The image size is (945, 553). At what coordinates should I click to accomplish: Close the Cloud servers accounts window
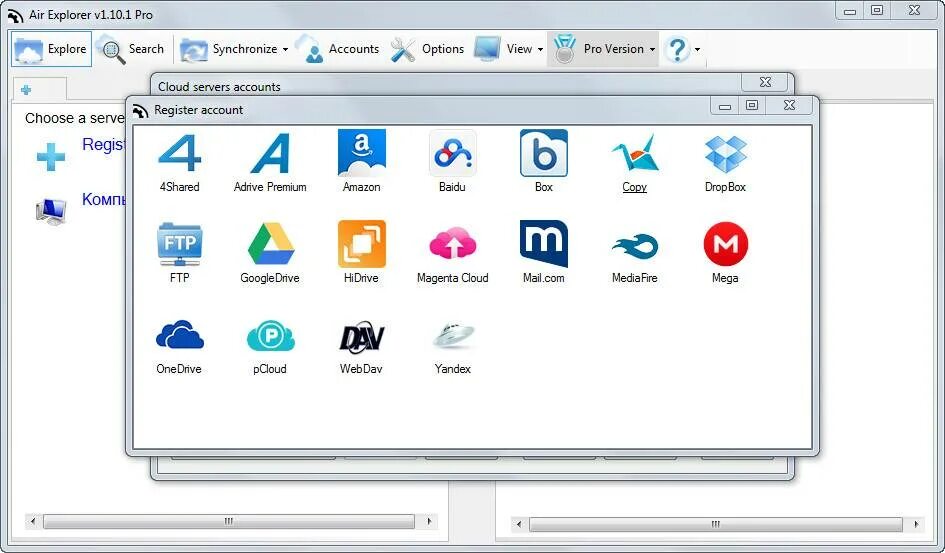765,81
